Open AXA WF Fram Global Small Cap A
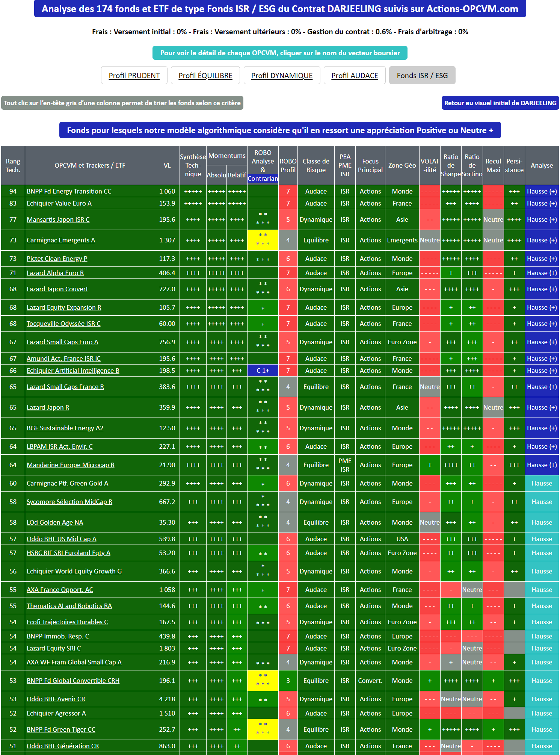The image size is (560, 755). click(x=74, y=662)
